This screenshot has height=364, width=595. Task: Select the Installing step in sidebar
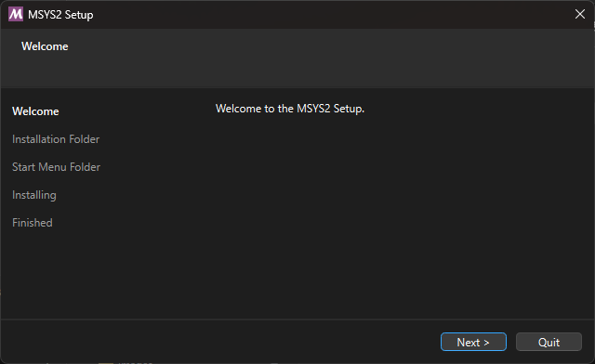pyautogui.click(x=34, y=195)
